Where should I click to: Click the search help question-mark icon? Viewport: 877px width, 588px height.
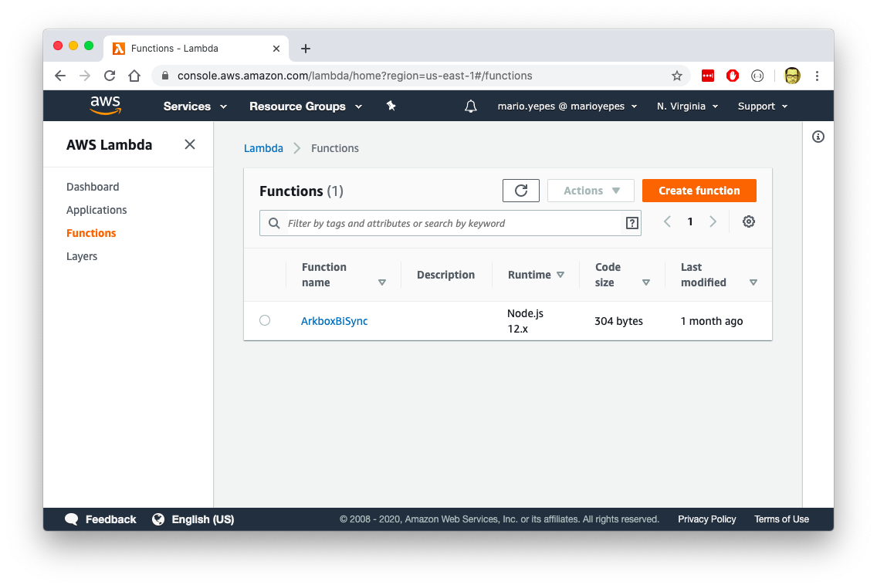[632, 223]
